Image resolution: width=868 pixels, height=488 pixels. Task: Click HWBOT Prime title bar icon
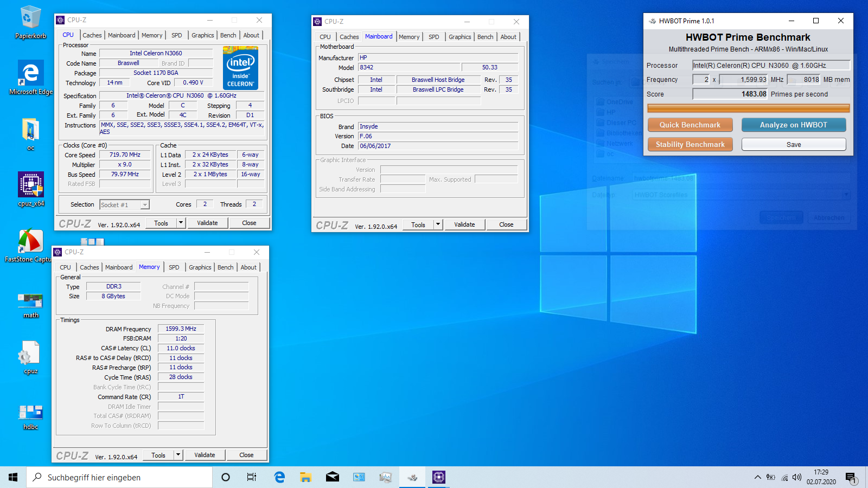[653, 21]
